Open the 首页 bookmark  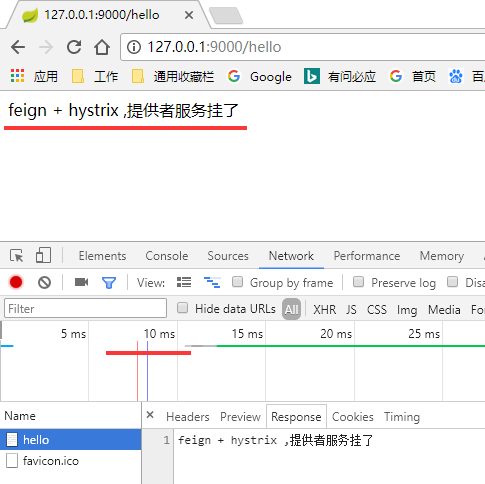tap(413, 76)
